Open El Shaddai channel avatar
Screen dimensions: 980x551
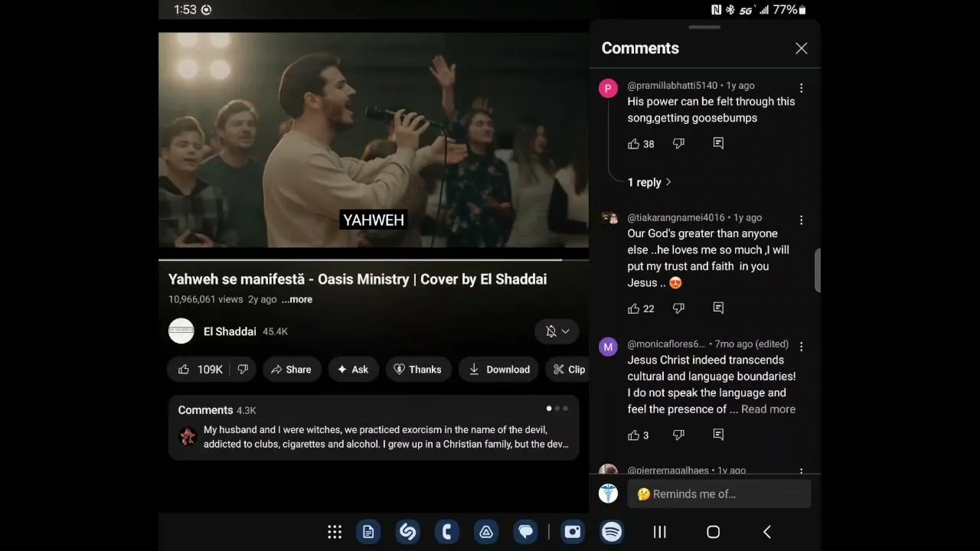[x=181, y=331]
